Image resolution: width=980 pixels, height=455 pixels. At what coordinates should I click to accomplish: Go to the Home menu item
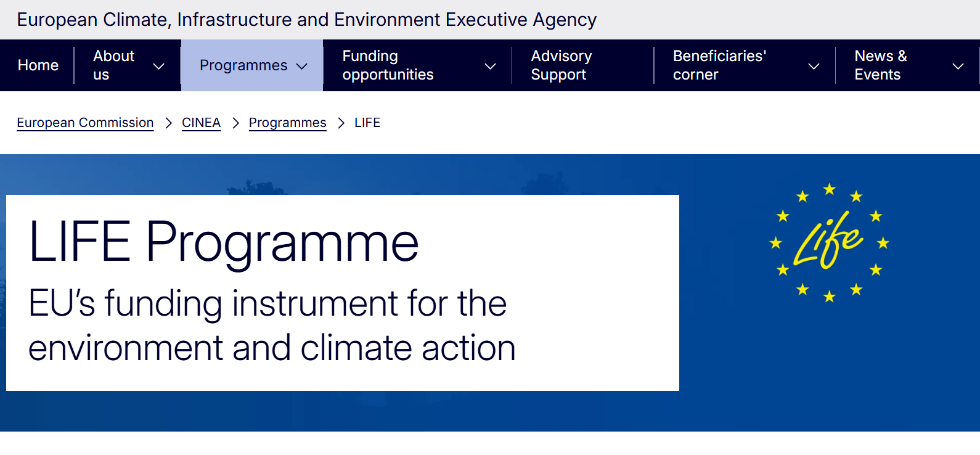point(38,65)
